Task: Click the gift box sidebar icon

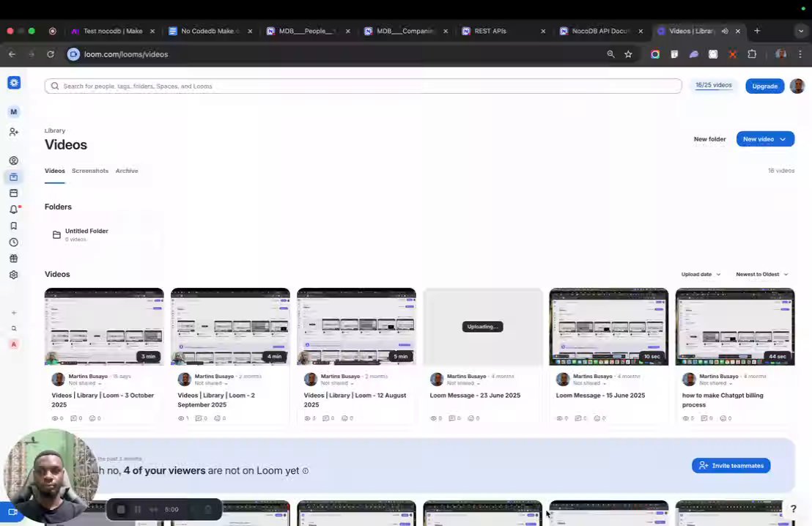Action: pos(14,259)
